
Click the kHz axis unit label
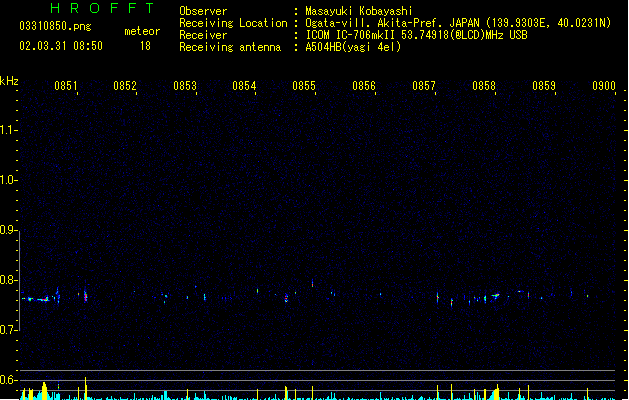pyautogui.click(x=9, y=81)
